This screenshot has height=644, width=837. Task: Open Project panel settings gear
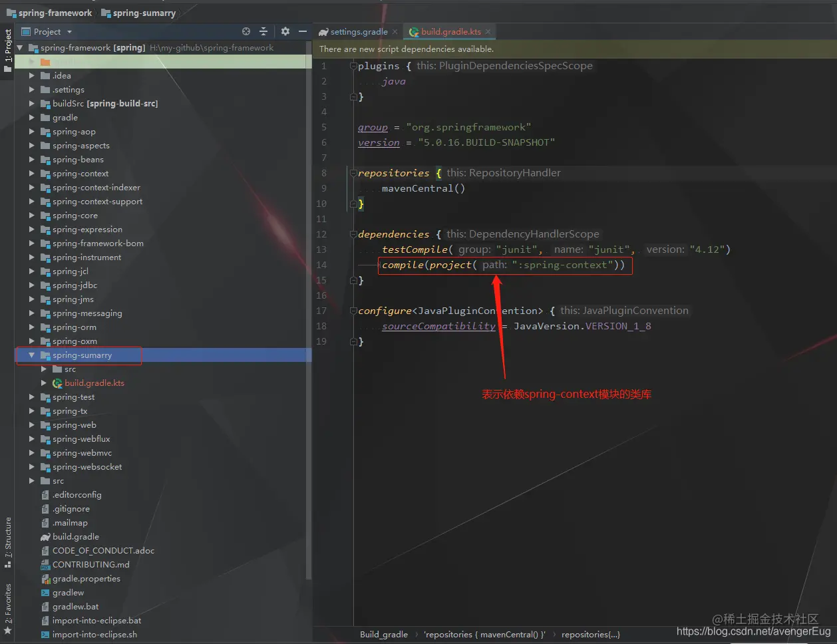285,31
